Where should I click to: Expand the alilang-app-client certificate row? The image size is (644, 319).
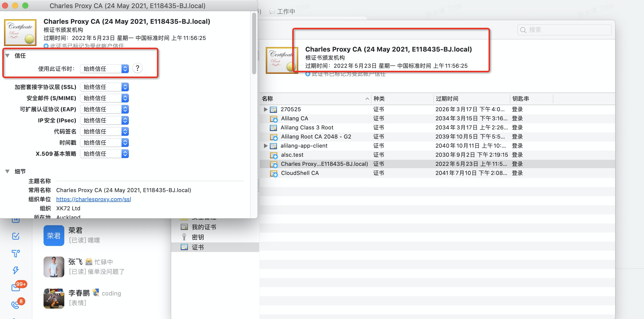tap(265, 146)
